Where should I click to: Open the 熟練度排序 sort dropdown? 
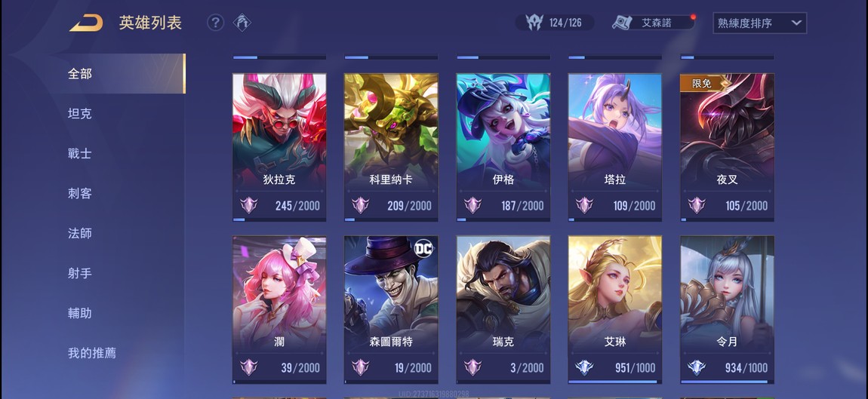point(759,23)
